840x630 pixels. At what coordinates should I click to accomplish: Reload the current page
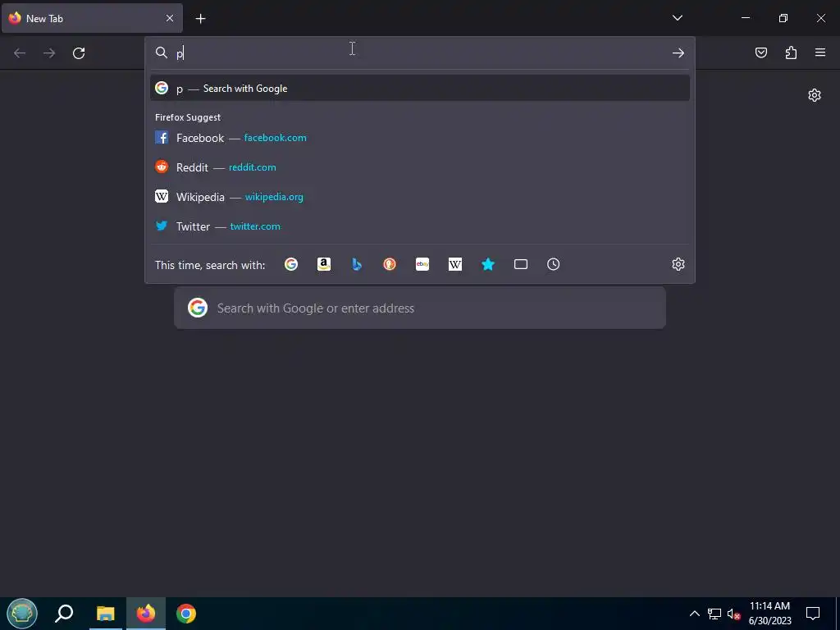[79, 53]
